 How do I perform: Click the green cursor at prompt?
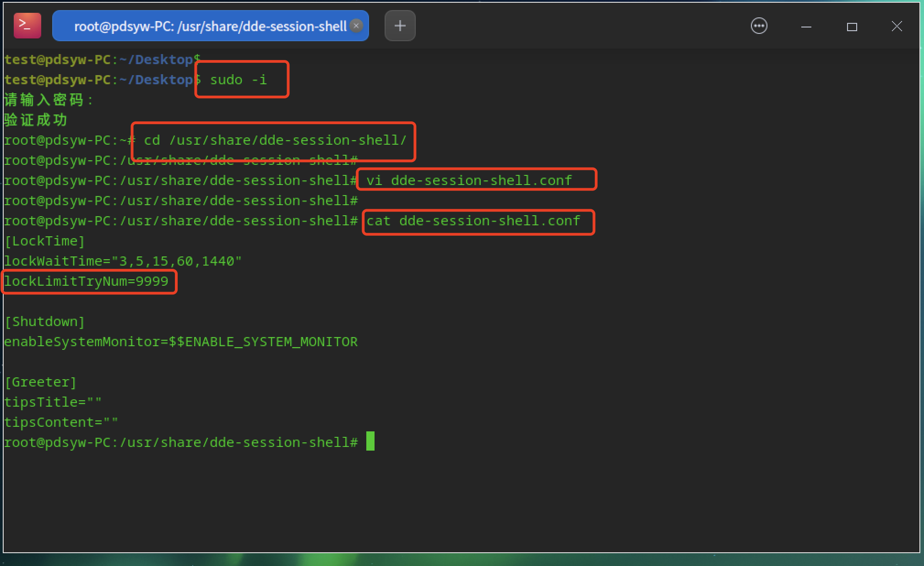(370, 441)
